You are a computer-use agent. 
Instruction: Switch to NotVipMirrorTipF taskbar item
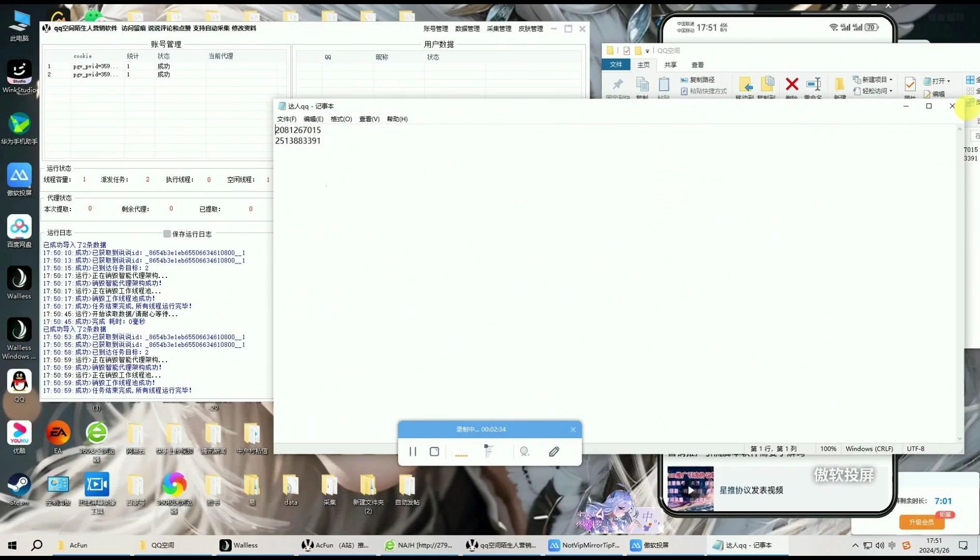(x=585, y=545)
